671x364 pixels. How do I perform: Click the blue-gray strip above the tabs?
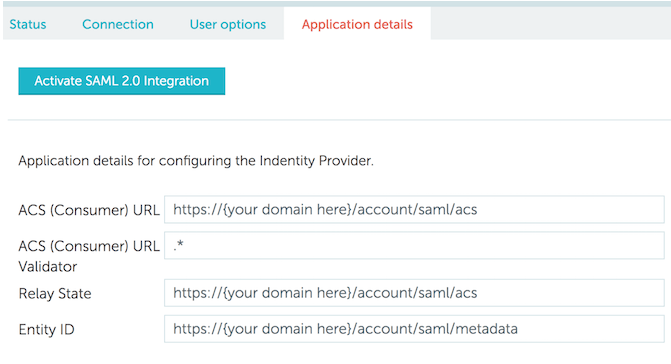click(337, 3)
